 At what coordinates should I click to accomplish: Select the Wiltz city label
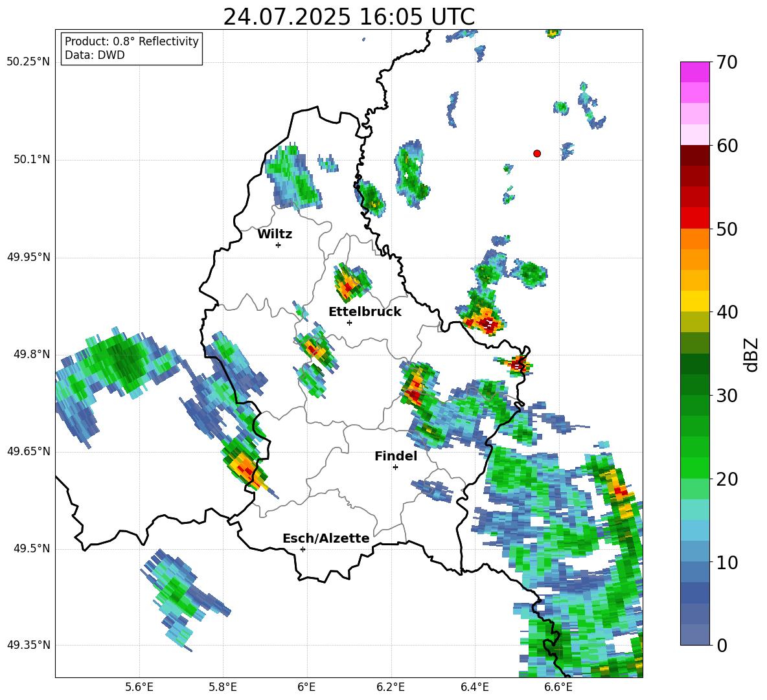pos(275,234)
